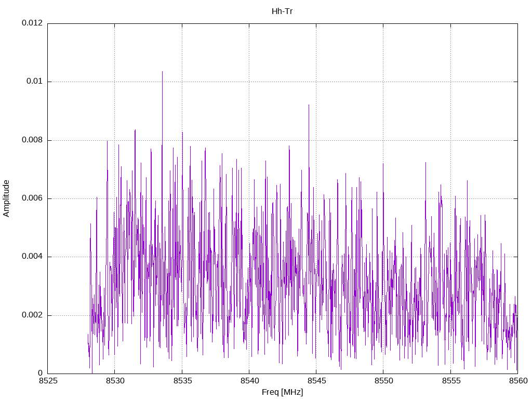
Task: Click x-axis tick label 8530
Action: coord(115,381)
